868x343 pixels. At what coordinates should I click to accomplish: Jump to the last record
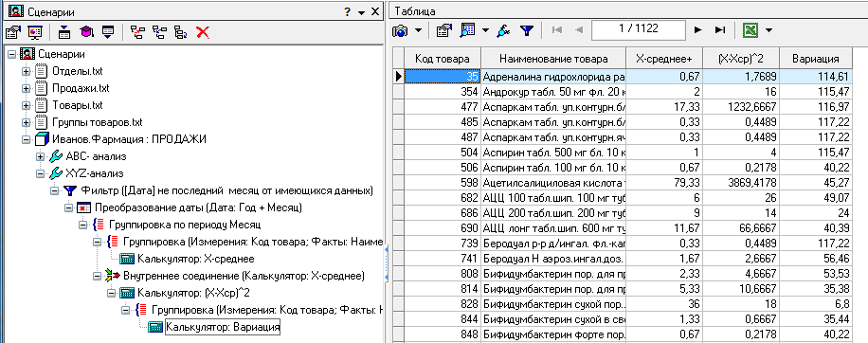[719, 30]
